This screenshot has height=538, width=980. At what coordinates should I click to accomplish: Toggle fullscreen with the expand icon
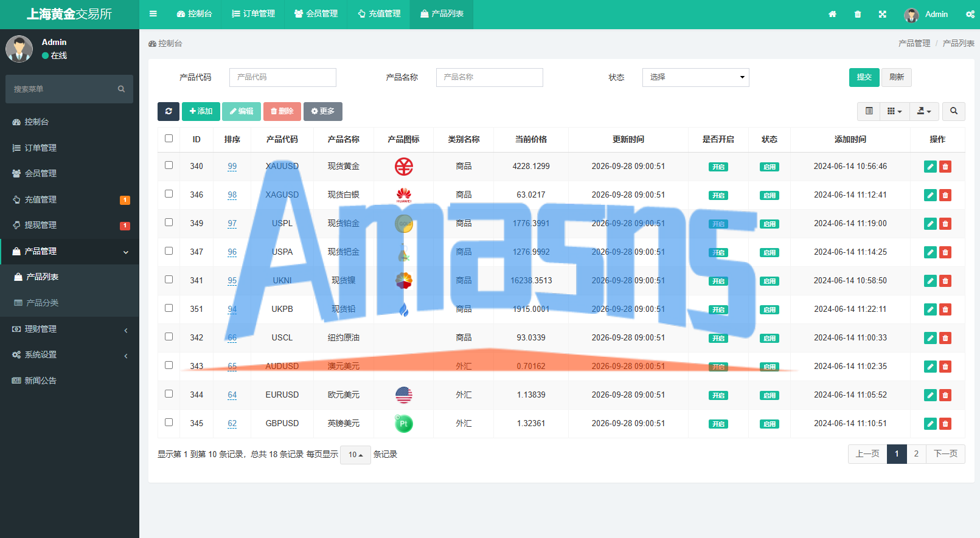click(883, 14)
